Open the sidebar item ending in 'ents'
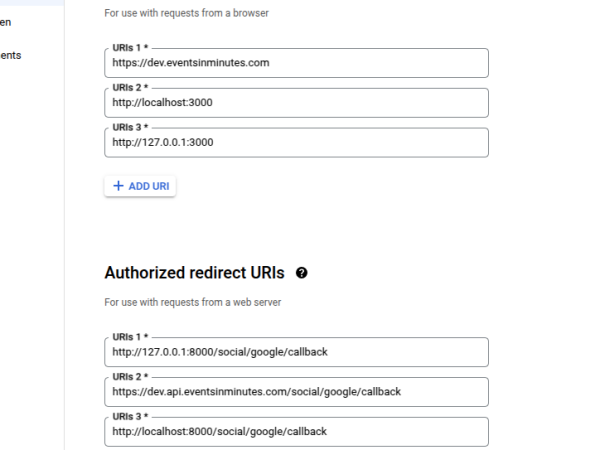 (x=11, y=55)
